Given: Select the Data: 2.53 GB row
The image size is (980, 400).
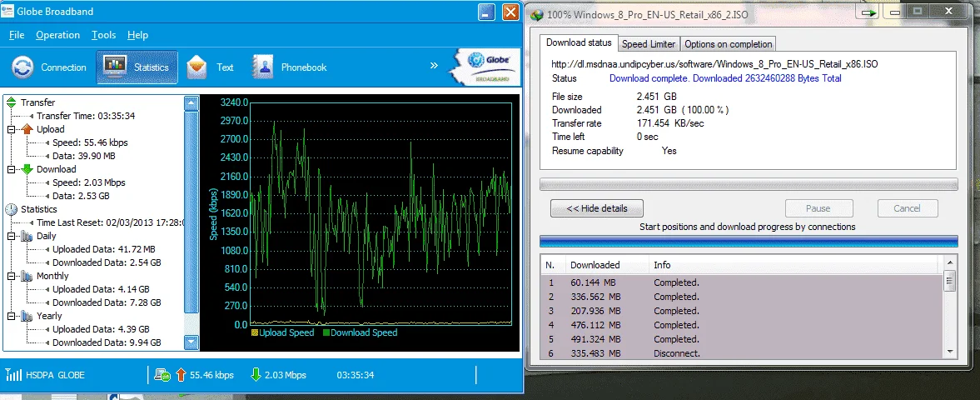Looking at the screenshot, I should pos(81,196).
